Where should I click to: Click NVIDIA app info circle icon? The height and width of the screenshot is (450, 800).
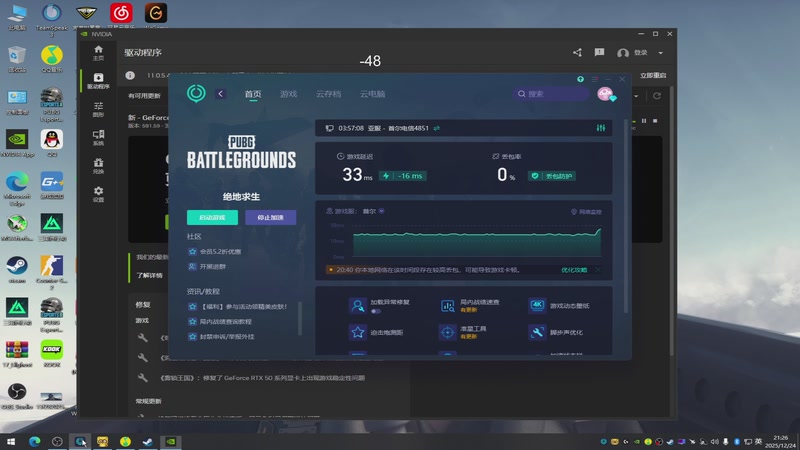point(130,75)
